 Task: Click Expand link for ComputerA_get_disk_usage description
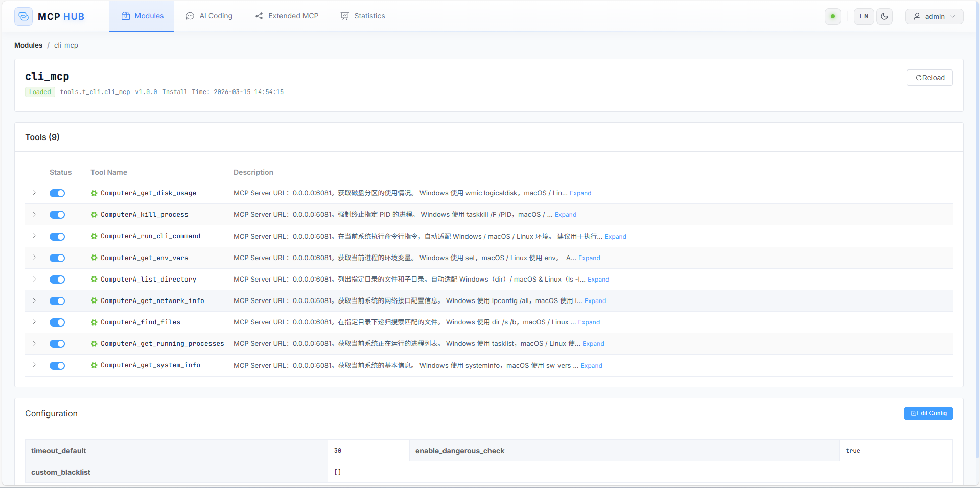[580, 193]
